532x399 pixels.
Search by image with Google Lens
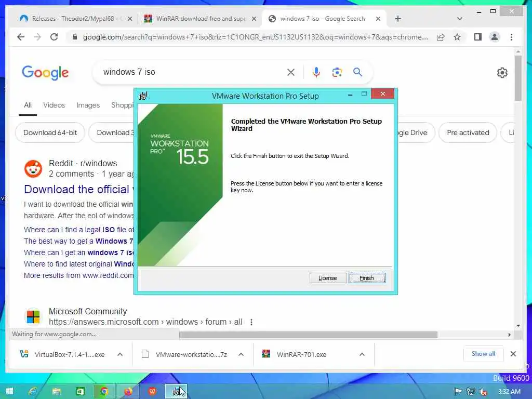click(337, 72)
